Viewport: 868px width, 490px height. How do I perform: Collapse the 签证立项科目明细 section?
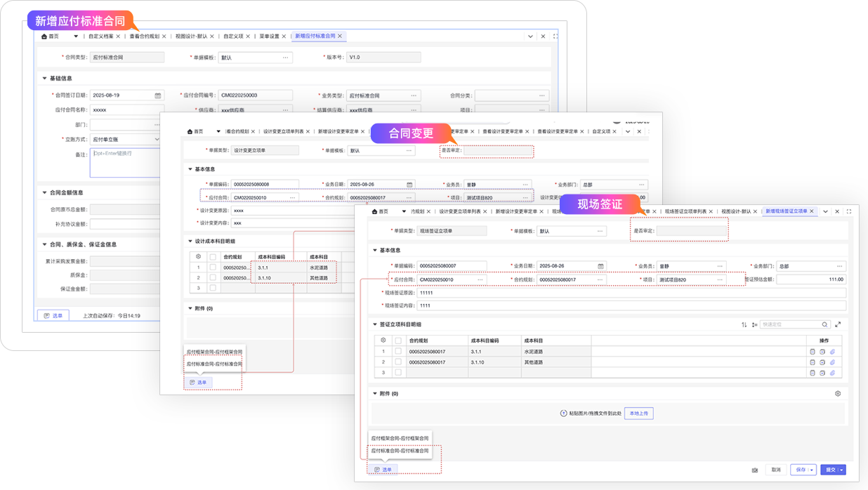[375, 324]
